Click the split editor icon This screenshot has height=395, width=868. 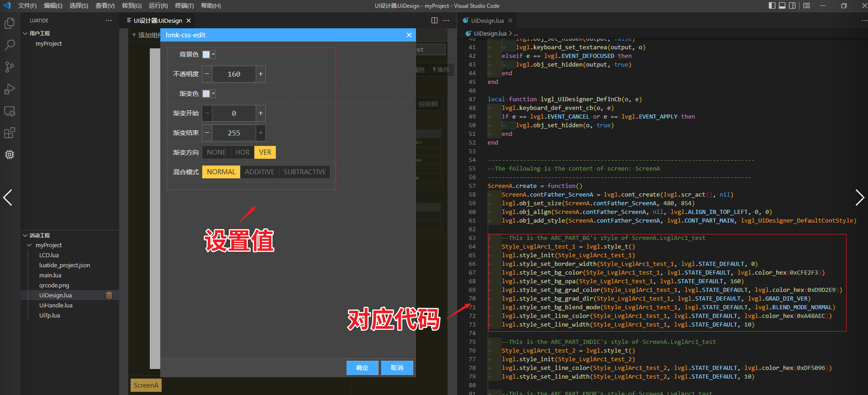434,21
